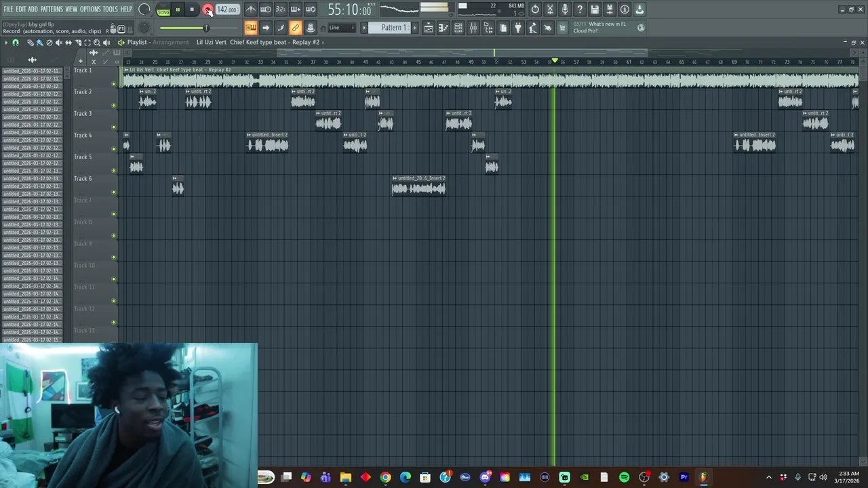
Task: Click the step edit arrow icon
Action: pyautogui.click(x=266, y=28)
